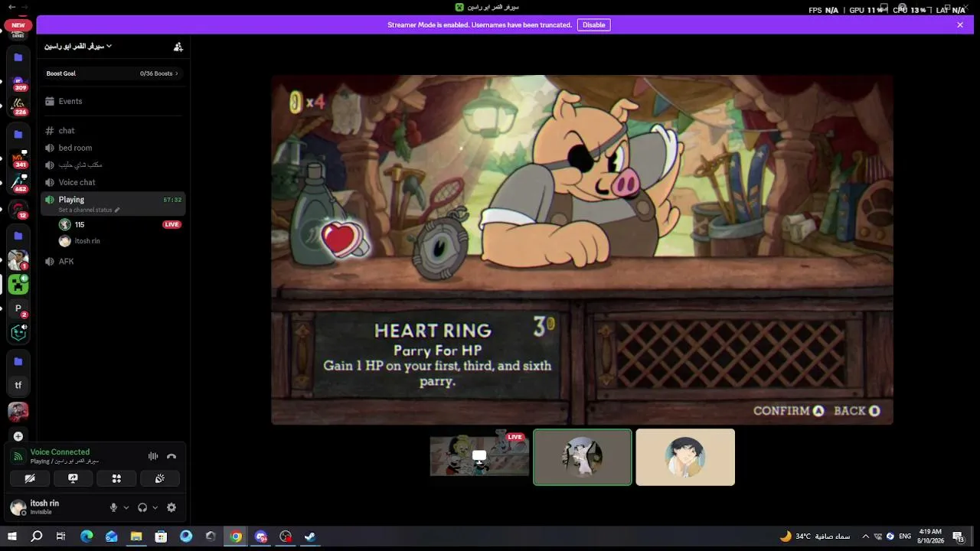
Task: Open User Settings gear
Action: [171, 507]
